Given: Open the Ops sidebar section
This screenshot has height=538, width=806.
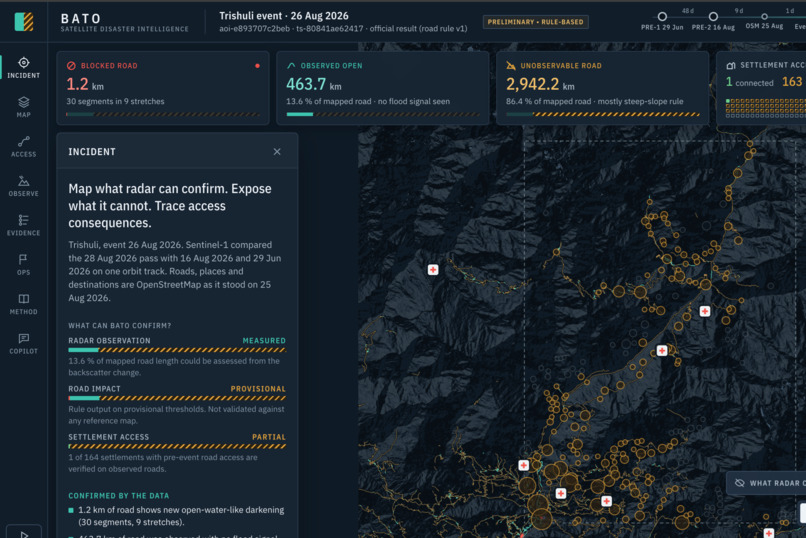Looking at the screenshot, I should pos(24,265).
